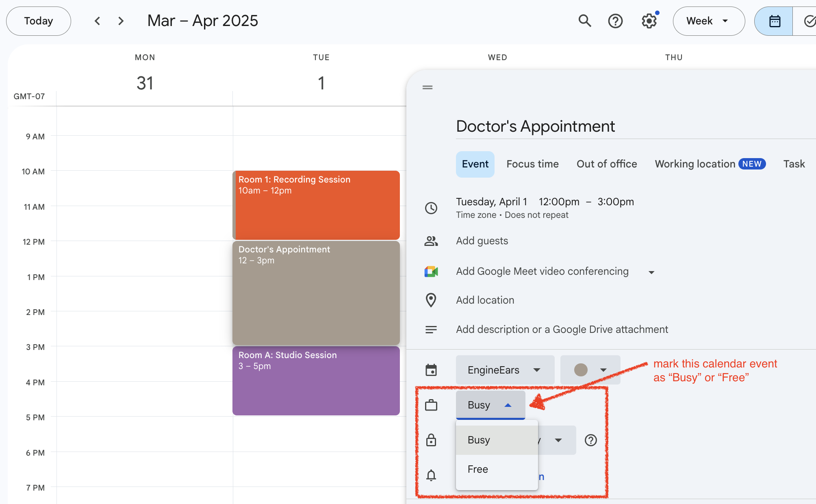This screenshot has width=816, height=504.
Task: Go to the previous week arrow
Action: point(97,21)
